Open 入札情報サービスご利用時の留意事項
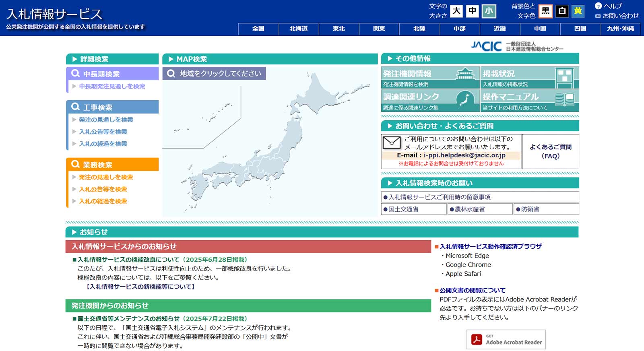This screenshot has width=644, height=351. click(x=480, y=197)
